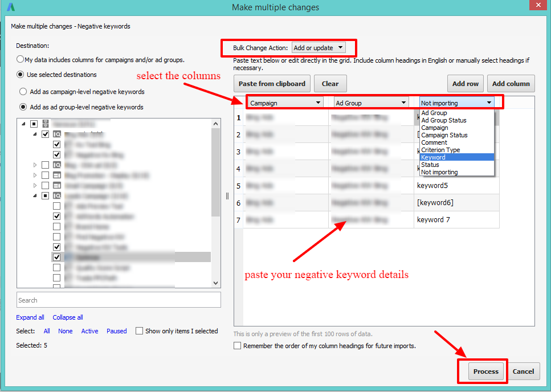Click the 'Add column' button
The height and width of the screenshot is (392, 551).
coord(511,84)
